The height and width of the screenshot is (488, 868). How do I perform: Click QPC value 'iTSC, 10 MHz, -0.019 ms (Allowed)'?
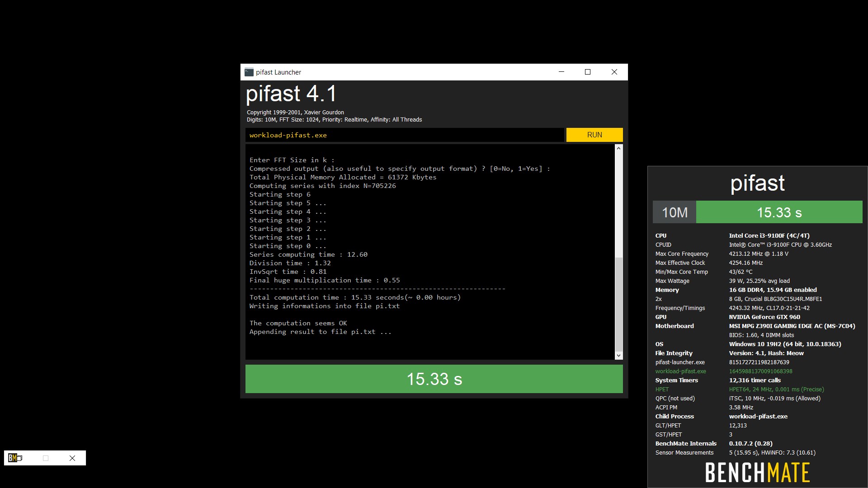pos(775,399)
